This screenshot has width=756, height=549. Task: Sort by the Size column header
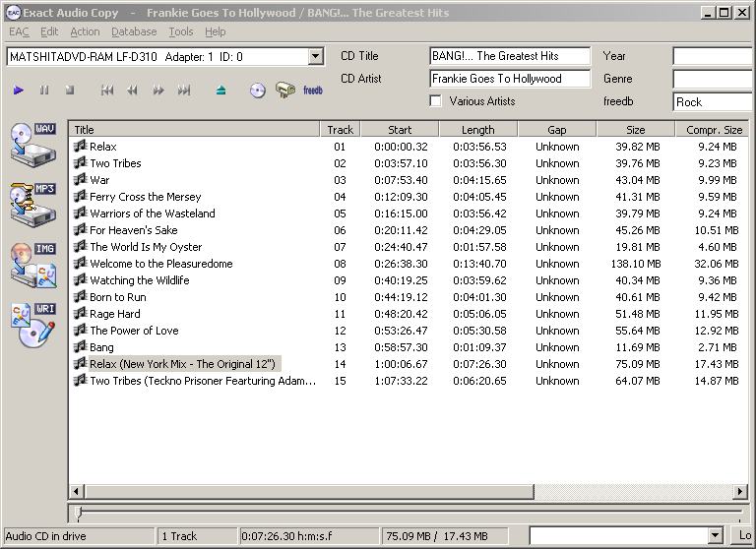[x=636, y=129]
